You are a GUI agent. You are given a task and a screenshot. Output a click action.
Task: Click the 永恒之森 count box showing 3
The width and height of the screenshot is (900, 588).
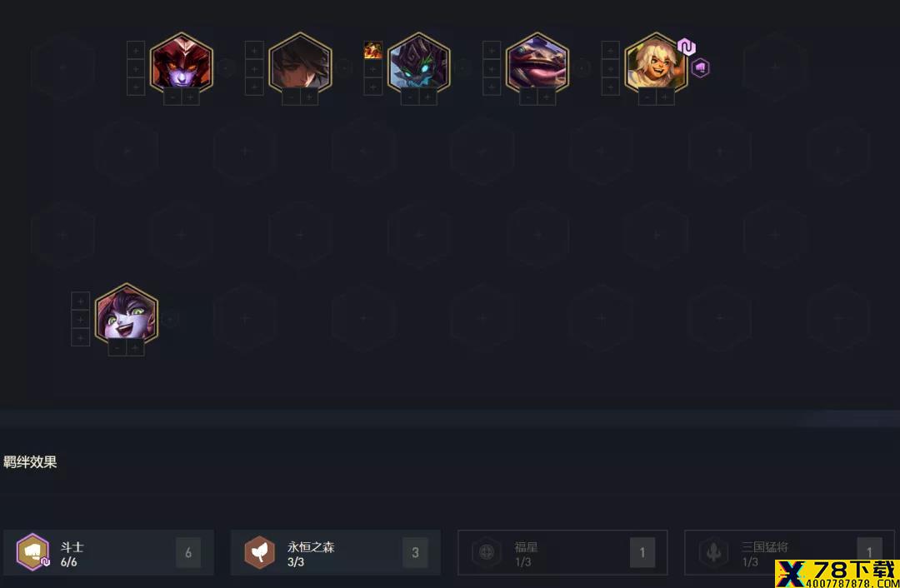415,553
